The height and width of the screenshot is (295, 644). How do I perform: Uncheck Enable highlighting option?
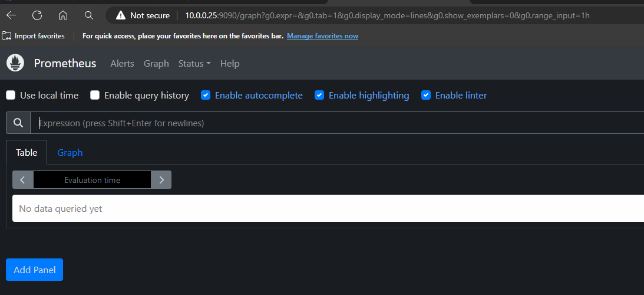point(319,95)
